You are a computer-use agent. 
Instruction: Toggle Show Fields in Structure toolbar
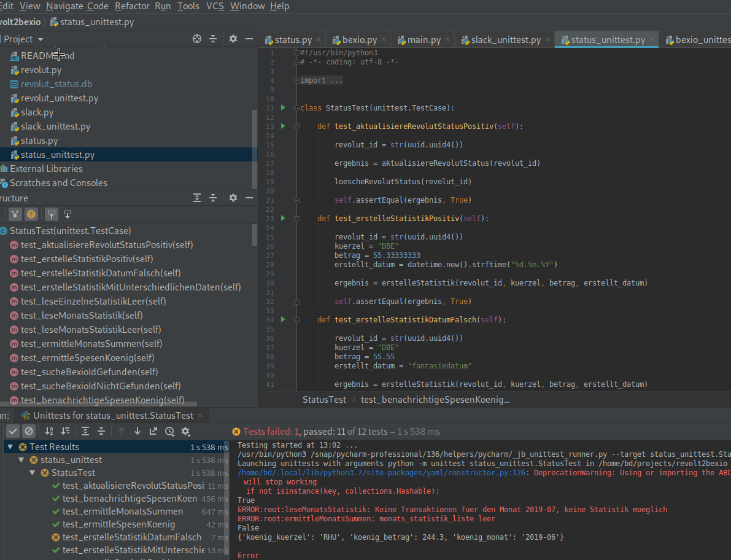31,214
